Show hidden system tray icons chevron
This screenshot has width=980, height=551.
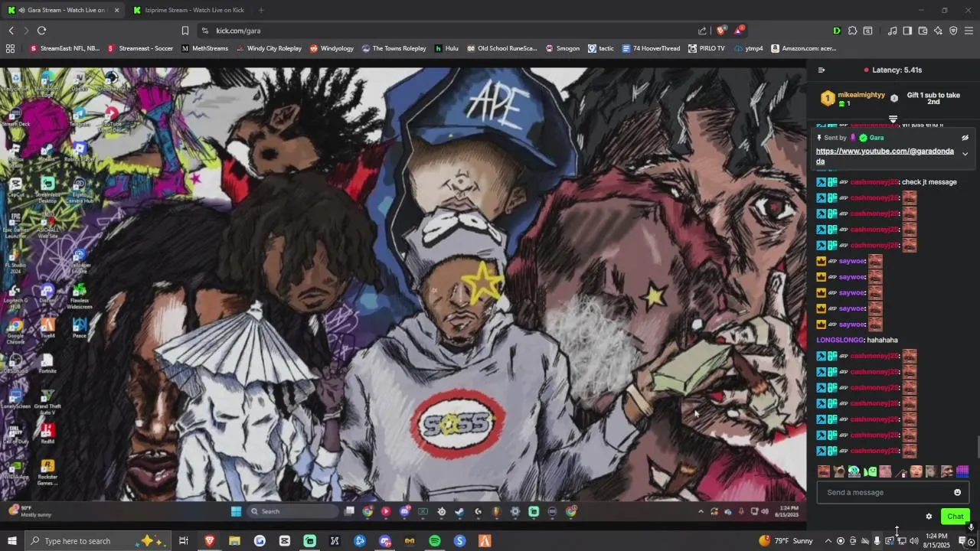(x=828, y=541)
